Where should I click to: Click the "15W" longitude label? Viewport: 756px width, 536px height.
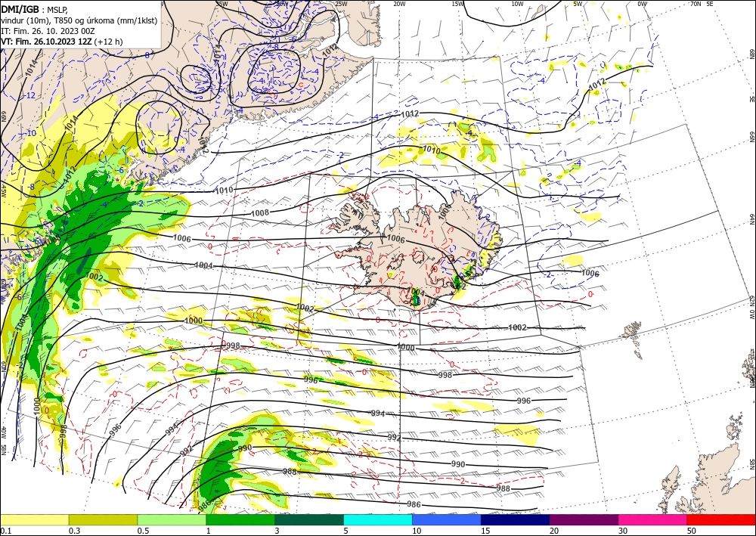(458, 4)
